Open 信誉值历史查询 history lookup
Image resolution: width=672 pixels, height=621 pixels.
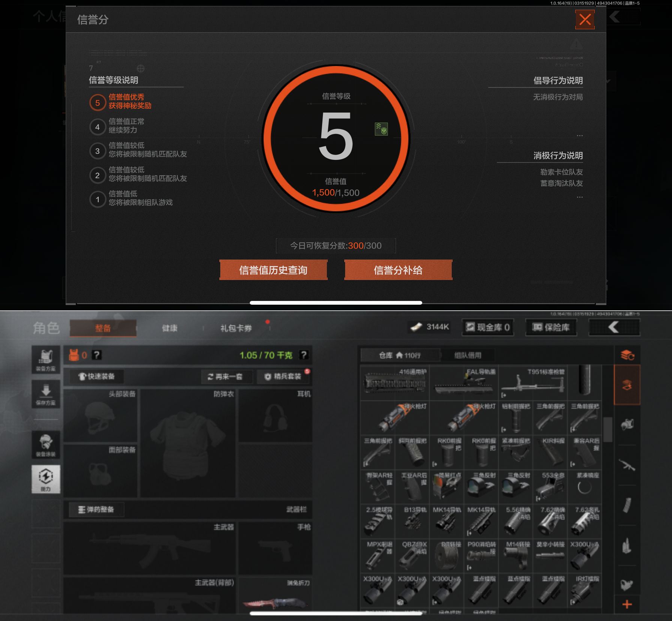coord(273,270)
